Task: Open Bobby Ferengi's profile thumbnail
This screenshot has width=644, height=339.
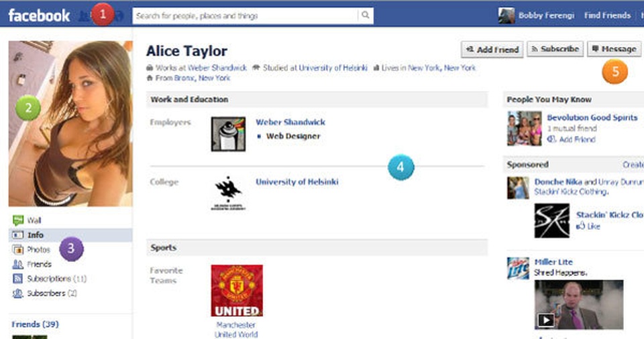Action: 506,15
